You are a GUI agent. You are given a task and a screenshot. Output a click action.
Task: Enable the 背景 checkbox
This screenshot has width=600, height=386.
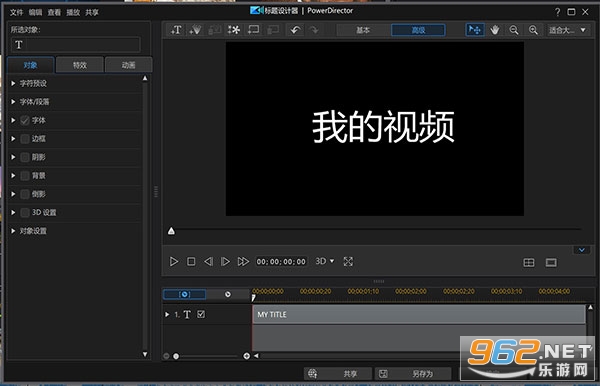(x=25, y=176)
